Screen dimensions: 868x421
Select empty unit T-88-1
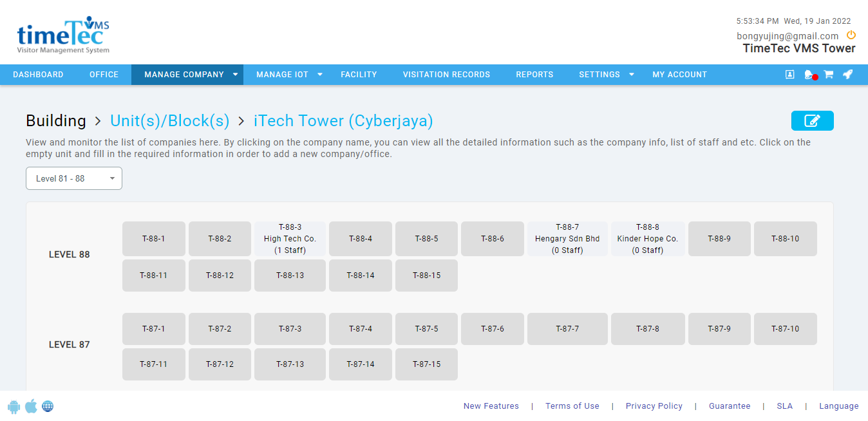[x=154, y=239]
